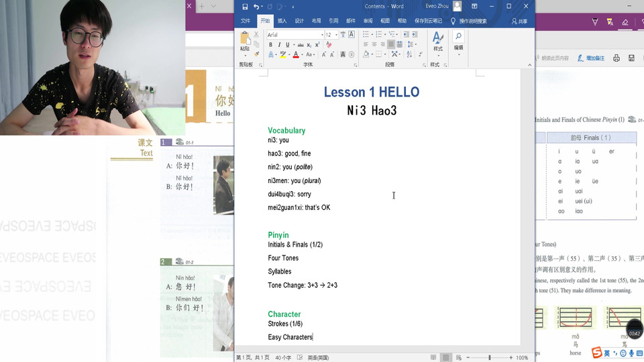Click the Multilevel list icon
Image resolution: width=644 pixels, height=362 pixels.
pos(392,34)
